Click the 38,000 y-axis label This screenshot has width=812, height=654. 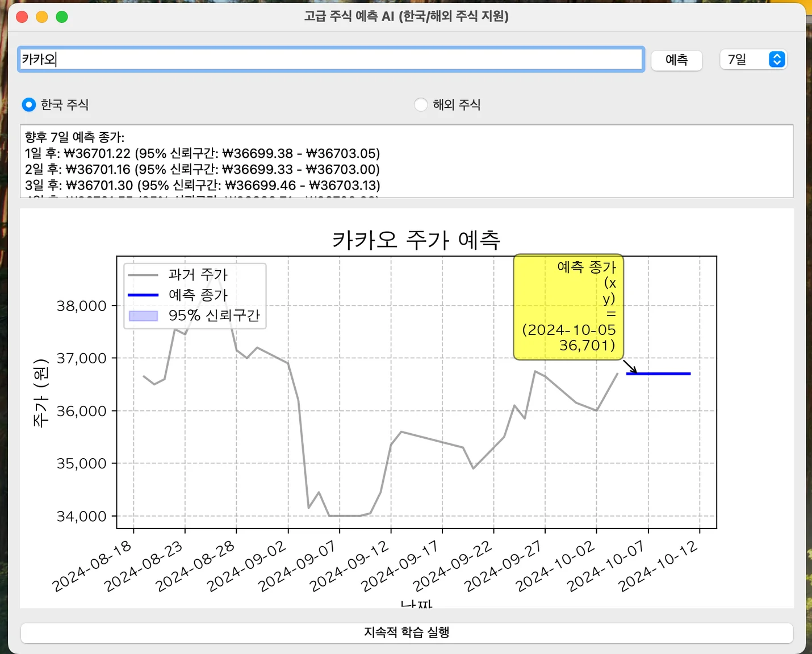81,306
